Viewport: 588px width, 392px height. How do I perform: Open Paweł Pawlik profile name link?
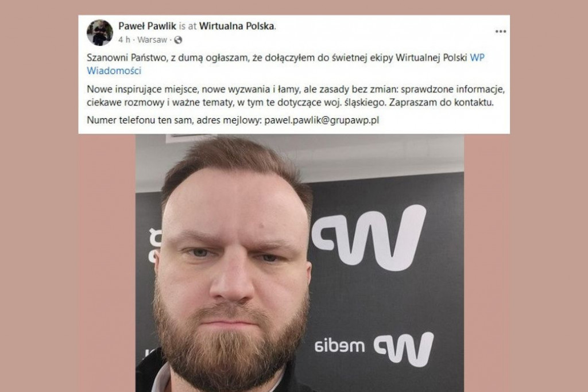click(147, 26)
